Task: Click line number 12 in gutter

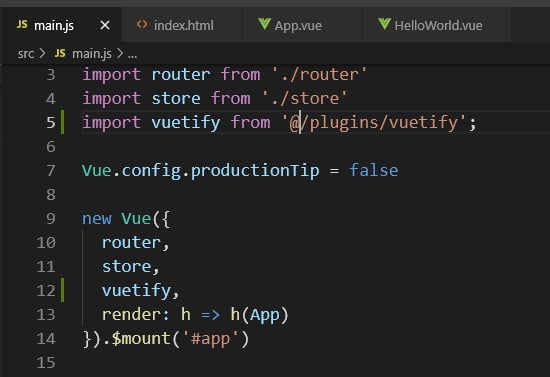Action: pos(46,291)
